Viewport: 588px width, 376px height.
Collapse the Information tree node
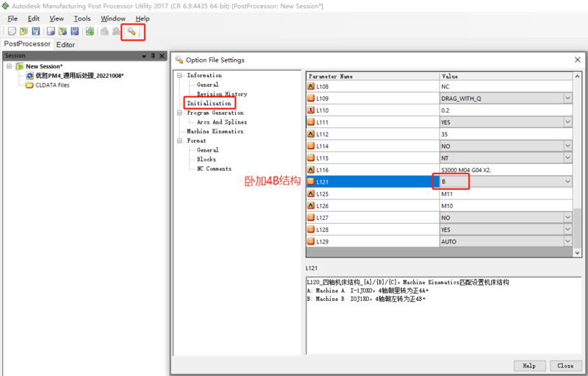181,76
